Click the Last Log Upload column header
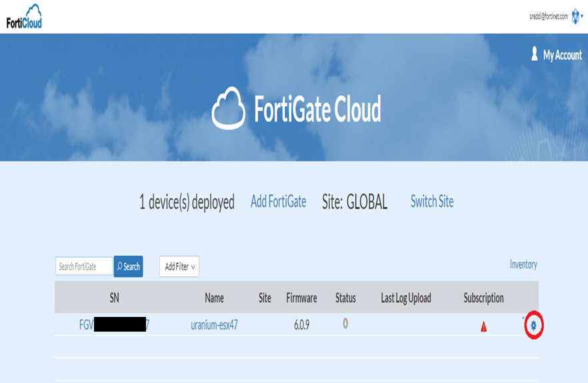Screen dimensions: 588x383 (406, 298)
